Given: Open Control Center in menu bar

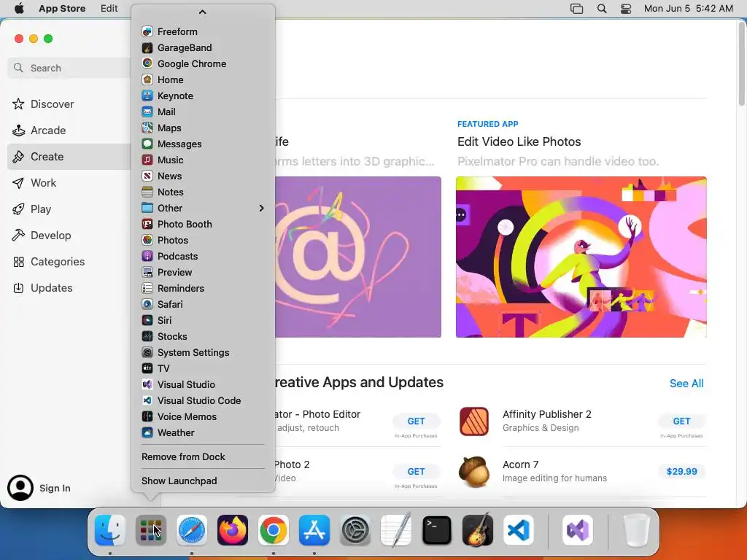Looking at the screenshot, I should pos(625,9).
